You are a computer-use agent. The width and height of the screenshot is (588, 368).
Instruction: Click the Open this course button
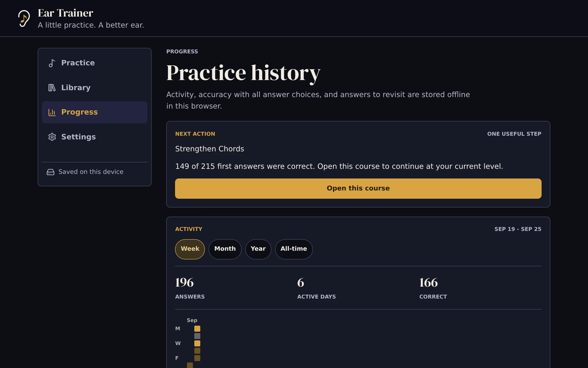coord(358,188)
